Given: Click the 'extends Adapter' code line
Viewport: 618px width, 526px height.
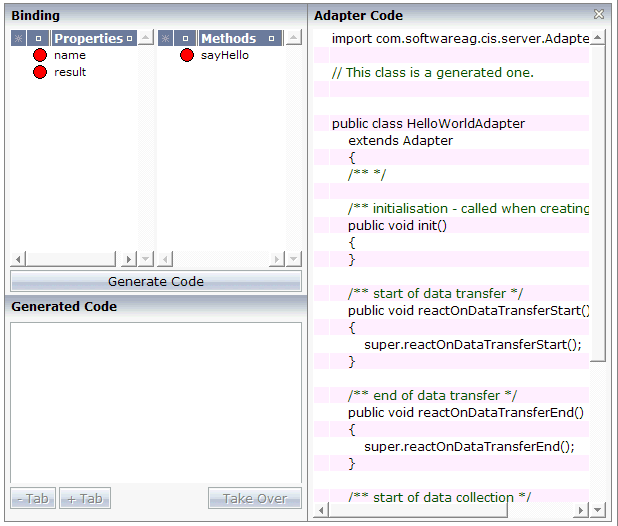Looking at the screenshot, I should 400,140.
